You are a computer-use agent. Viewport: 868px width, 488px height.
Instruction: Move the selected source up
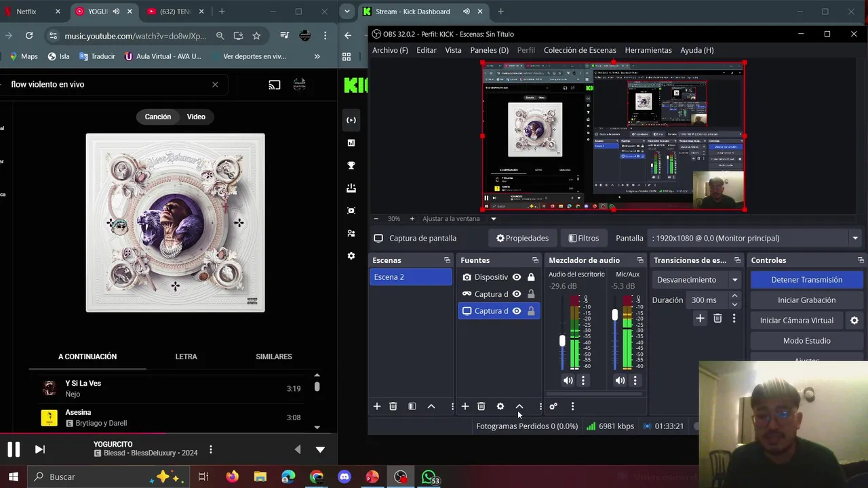click(x=519, y=406)
